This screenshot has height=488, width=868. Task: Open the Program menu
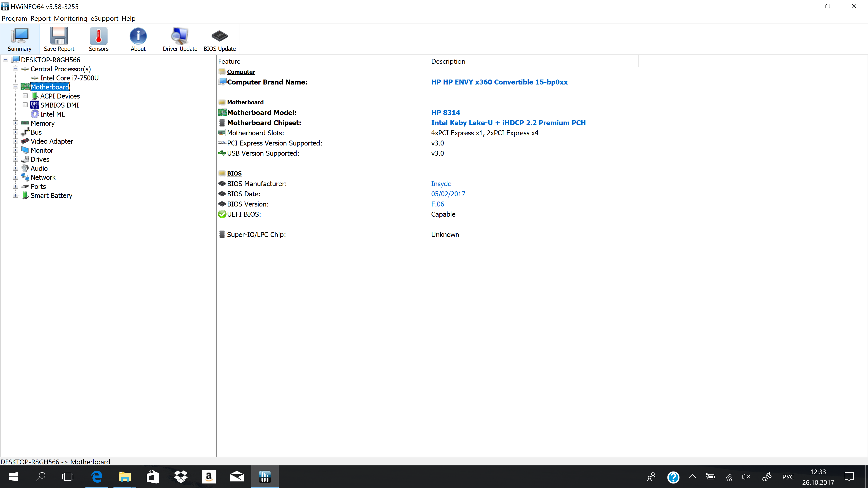[x=14, y=19]
